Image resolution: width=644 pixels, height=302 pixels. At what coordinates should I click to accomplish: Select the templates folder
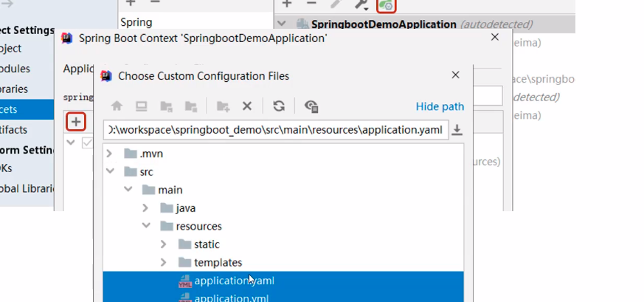(x=218, y=262)
